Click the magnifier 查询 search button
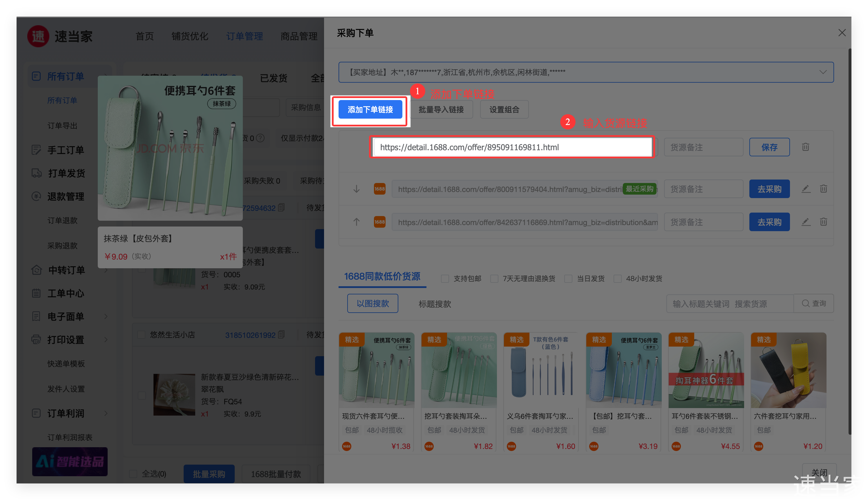This screenshot has width=868, height=500. coord(813,304)
